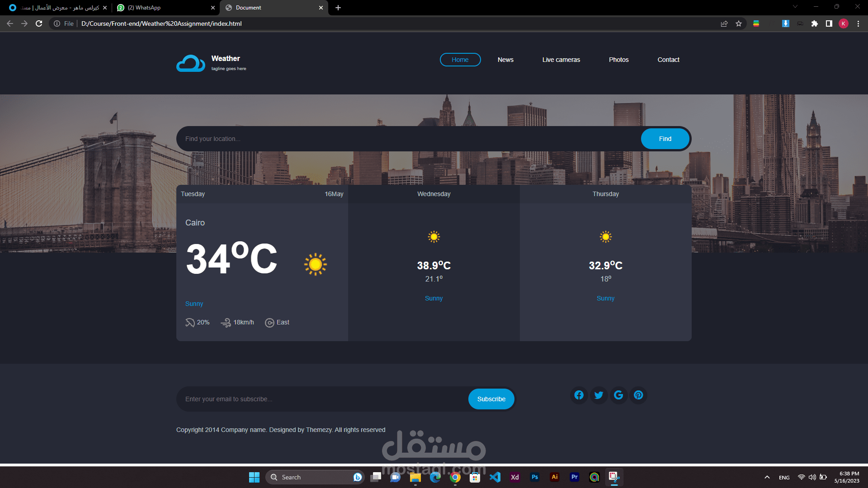Click the Subscribe button
The image size is (868, 488).
(491, 399)
